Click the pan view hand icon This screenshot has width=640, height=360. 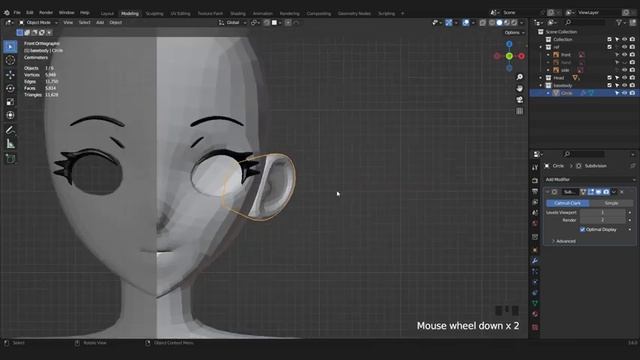(x=520, y=89)
